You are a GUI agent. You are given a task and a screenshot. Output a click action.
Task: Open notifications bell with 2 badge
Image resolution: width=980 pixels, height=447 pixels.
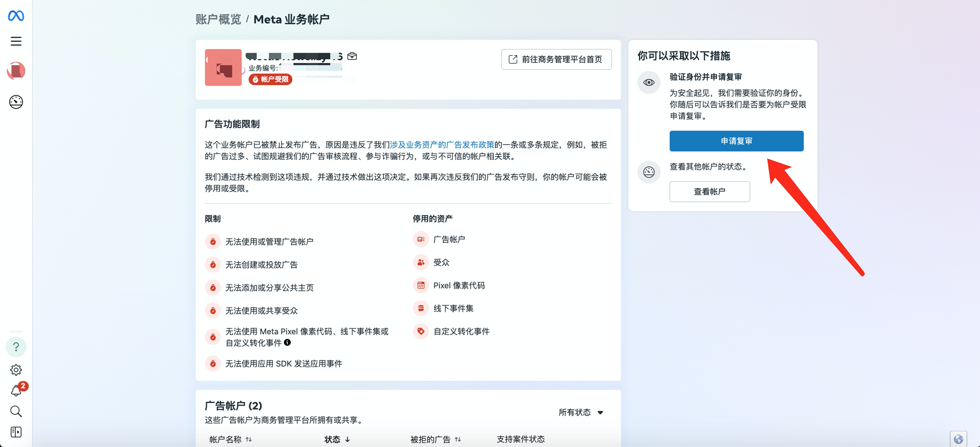(x=16, y=391)
